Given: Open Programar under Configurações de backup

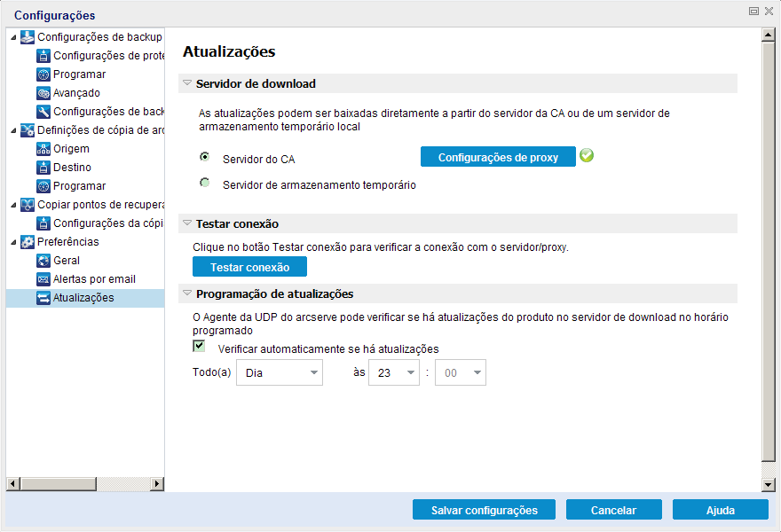Looking at the screenshot, I should (79, 74).
